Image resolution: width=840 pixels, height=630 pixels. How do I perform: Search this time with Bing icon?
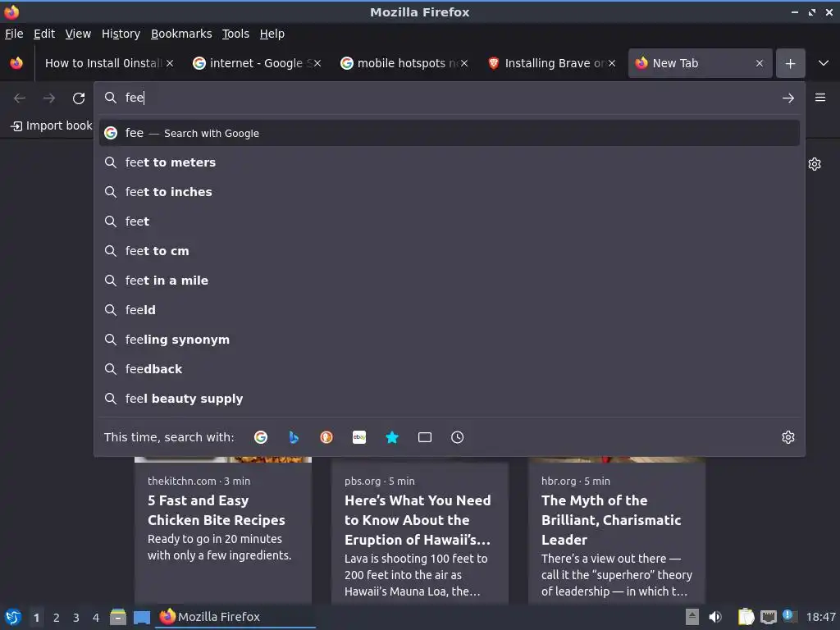[294, 437]
